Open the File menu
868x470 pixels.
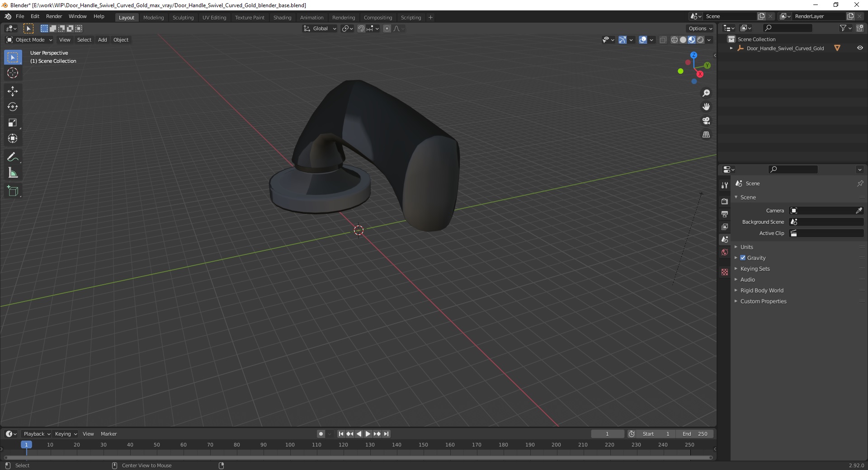coord(20,16)
